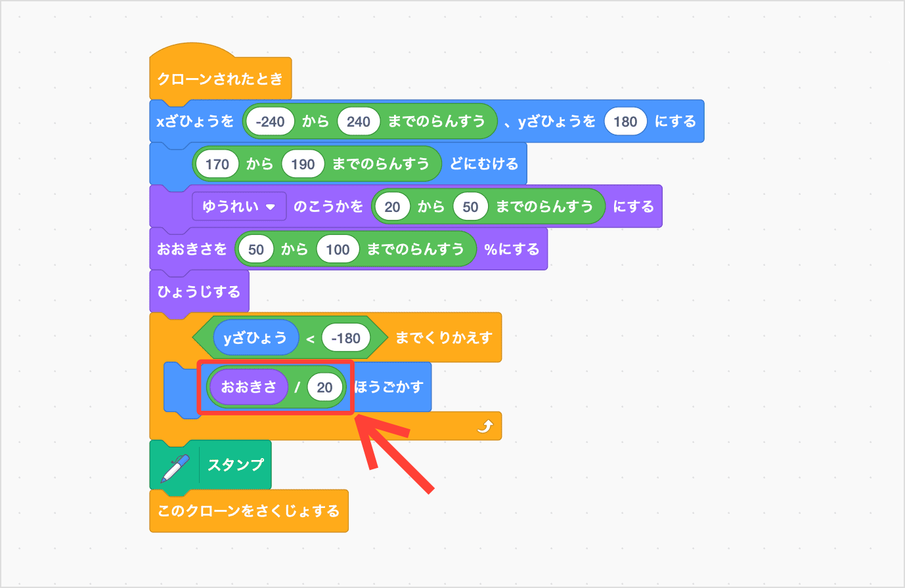Click the 20 divisor in the division block
Image resolution: width=905 pixels, height=588 pixels.
pos(325,387)
